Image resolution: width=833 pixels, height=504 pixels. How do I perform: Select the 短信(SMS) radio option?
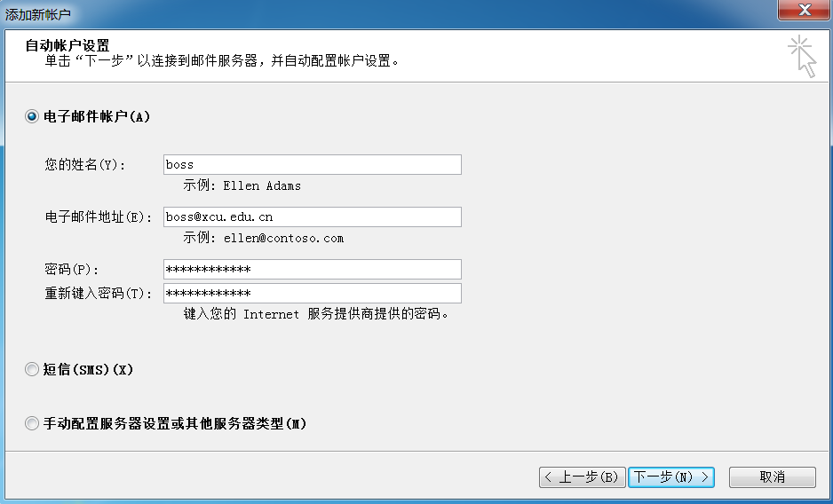(x=32, y=369)
